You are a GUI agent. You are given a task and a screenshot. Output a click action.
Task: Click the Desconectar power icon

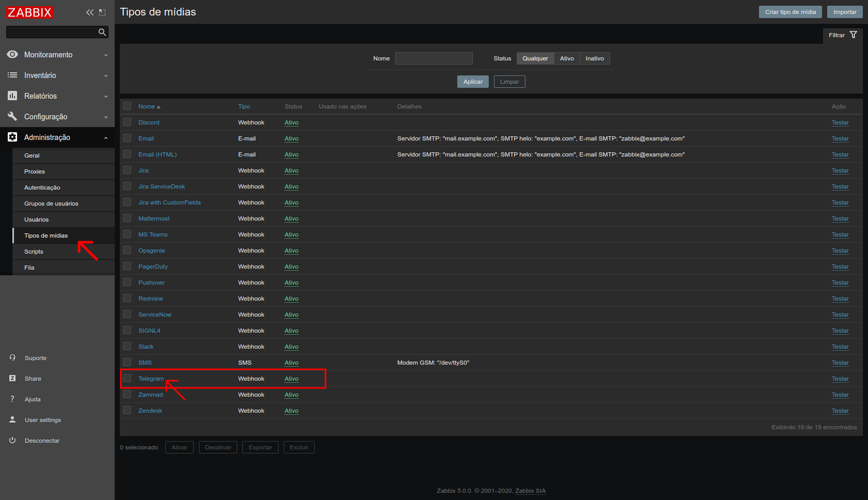tap(12, 440)
